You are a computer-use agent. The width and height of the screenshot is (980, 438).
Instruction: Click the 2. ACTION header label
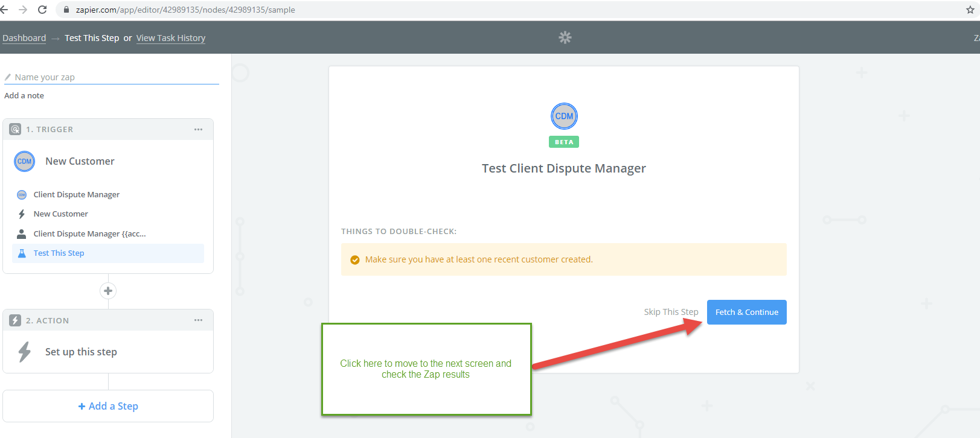47,320
